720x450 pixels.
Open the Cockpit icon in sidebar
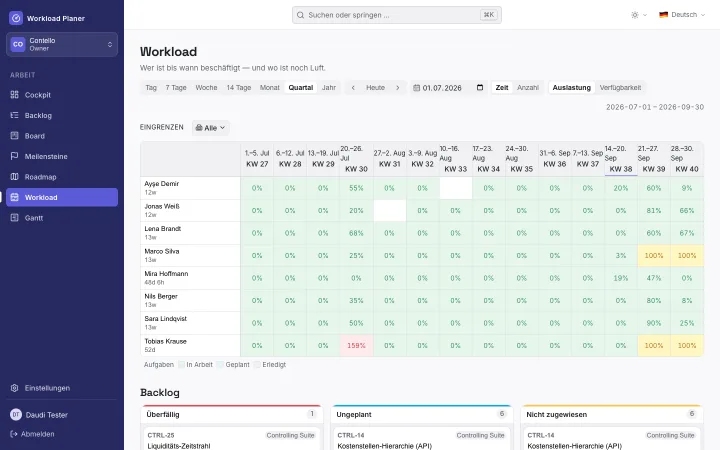15,95
